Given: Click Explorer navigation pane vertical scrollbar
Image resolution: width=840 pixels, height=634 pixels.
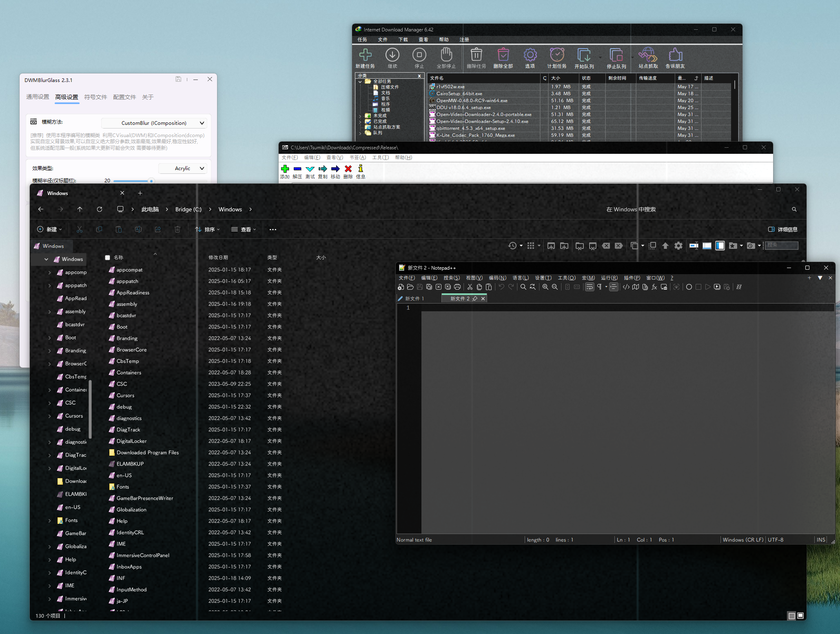Looking at the screenshot, I should point(90,409).
